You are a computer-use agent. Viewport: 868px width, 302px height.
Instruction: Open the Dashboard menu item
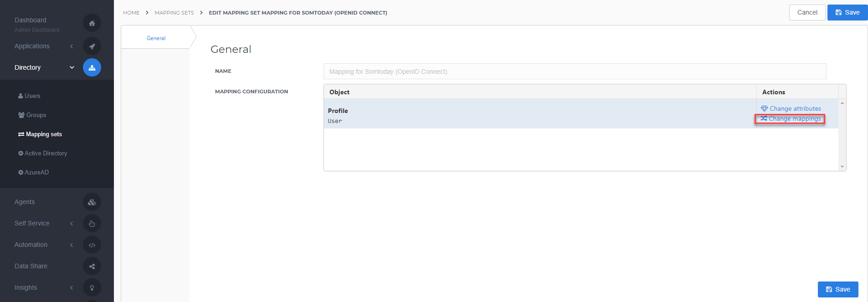click(31, 20)
